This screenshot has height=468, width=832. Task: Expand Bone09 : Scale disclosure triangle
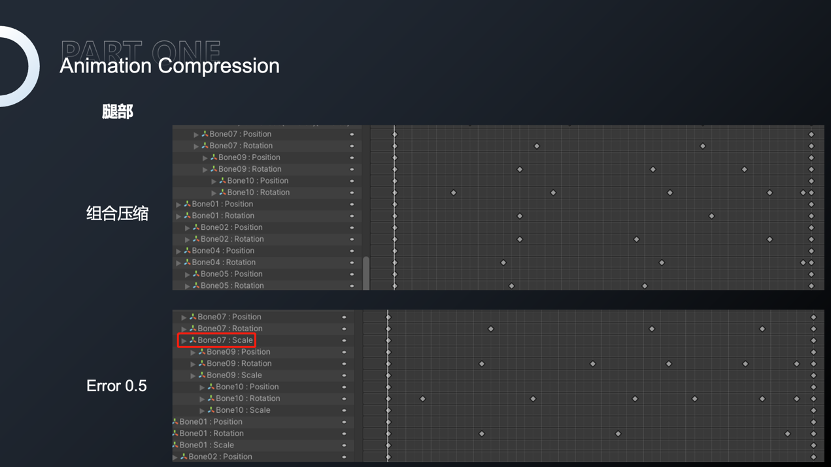tap(192, 375)
